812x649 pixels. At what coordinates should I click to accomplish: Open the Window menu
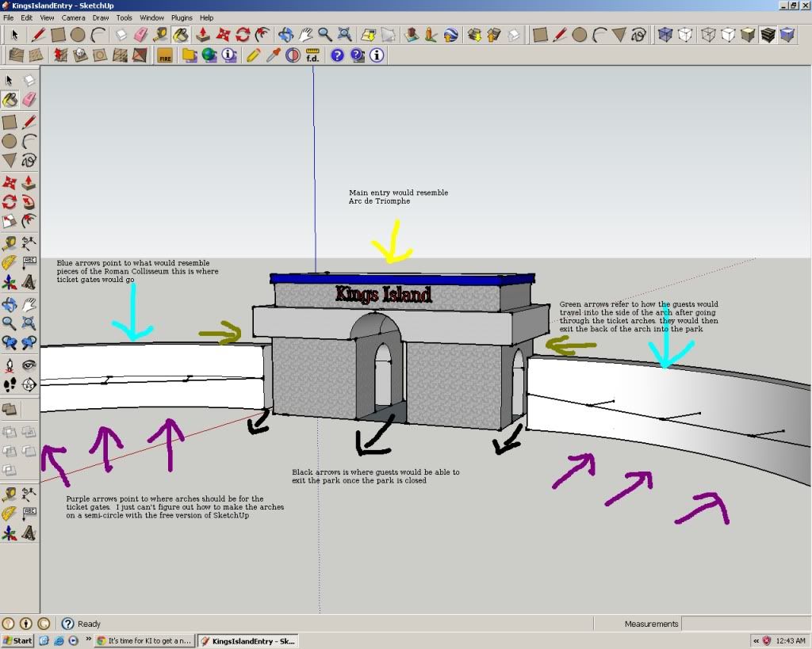click(x=151, y=17)
